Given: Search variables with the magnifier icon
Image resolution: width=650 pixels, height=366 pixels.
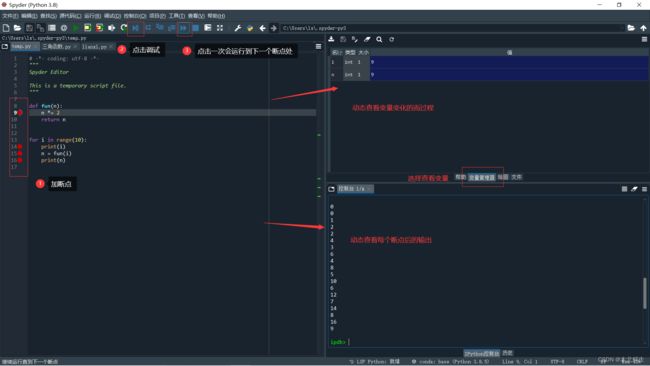Looking at the screenshot, I should 379,39.
